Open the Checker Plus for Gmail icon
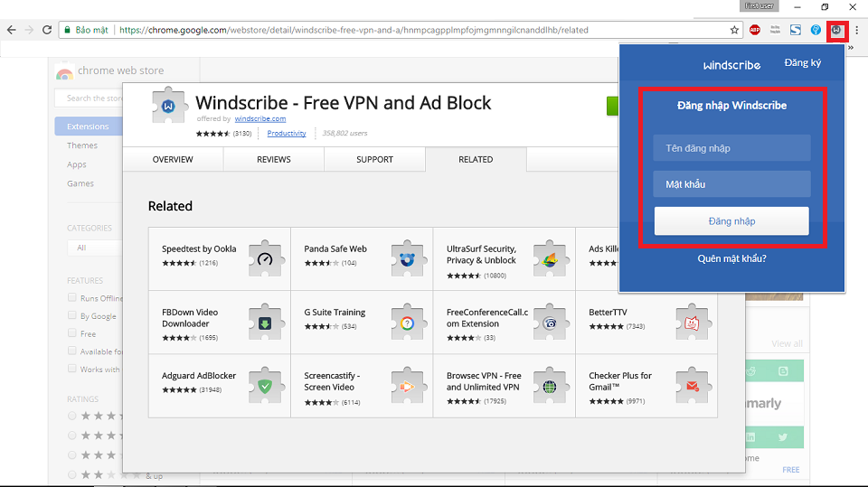 pyautogui.click(x=693, y=385)
